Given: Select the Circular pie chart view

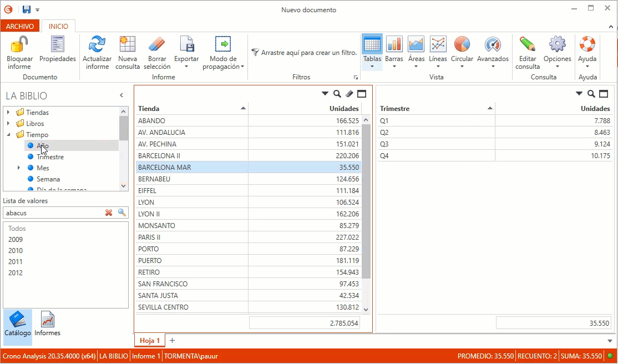Looking at the screenshot, I should [x=462, y=44].
